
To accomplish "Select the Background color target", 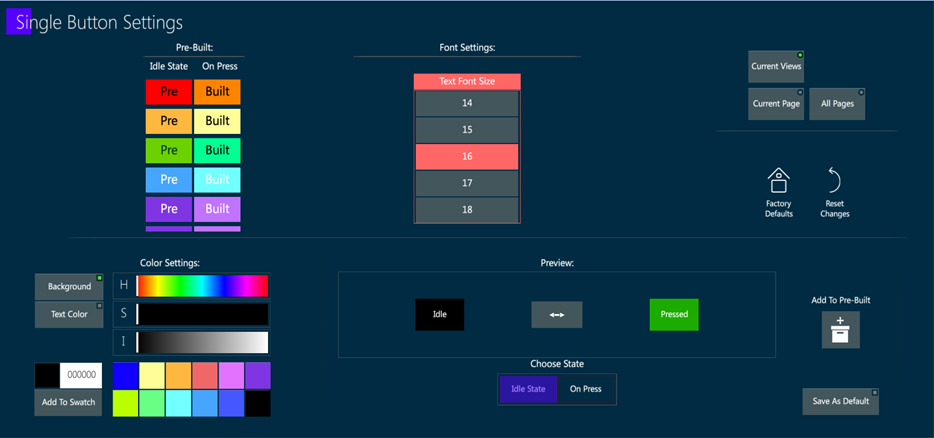I will point(69,287).
